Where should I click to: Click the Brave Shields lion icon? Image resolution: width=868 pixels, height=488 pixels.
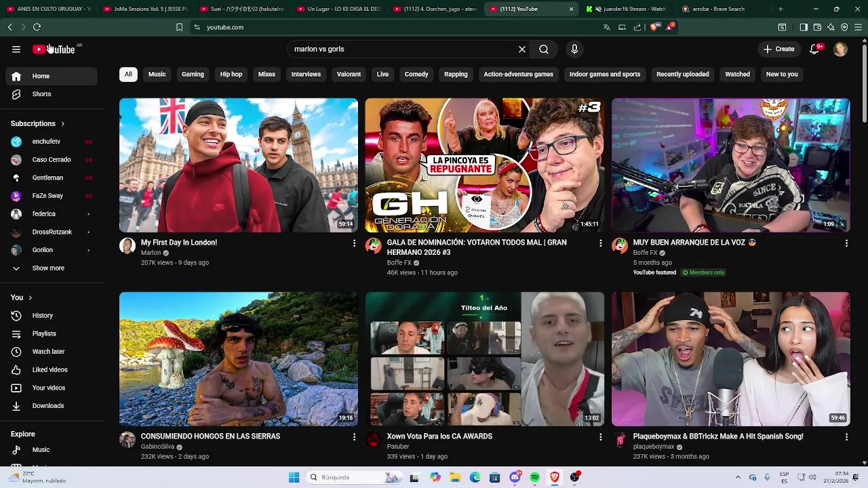coord(654,27)
